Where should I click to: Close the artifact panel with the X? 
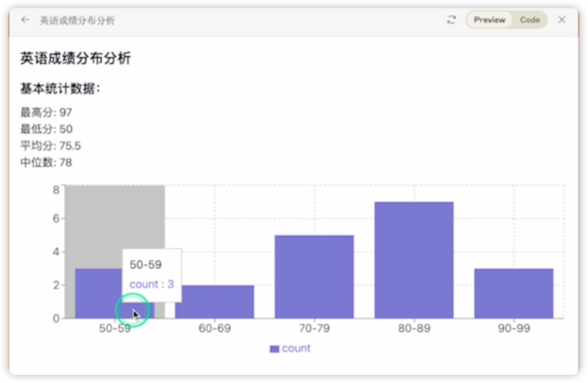pos(562,20)
